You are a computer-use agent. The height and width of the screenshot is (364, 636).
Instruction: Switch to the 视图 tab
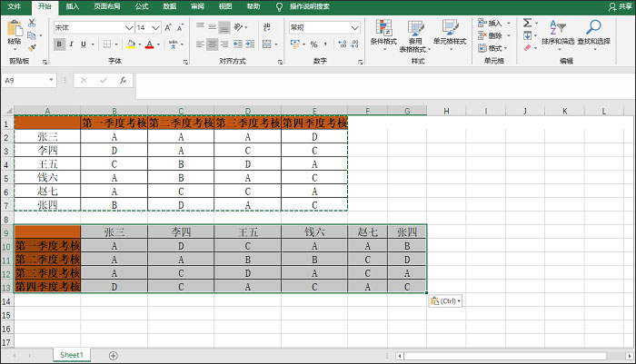coord(225,6)
